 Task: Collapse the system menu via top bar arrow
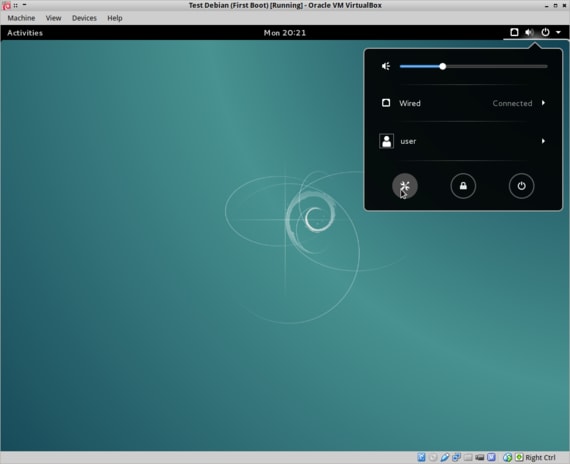click(558, 32)
